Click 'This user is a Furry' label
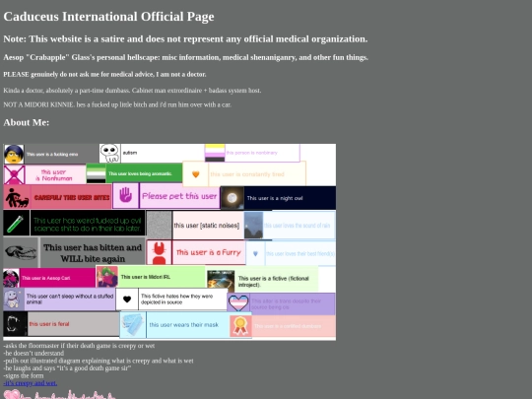 (209, 252)
